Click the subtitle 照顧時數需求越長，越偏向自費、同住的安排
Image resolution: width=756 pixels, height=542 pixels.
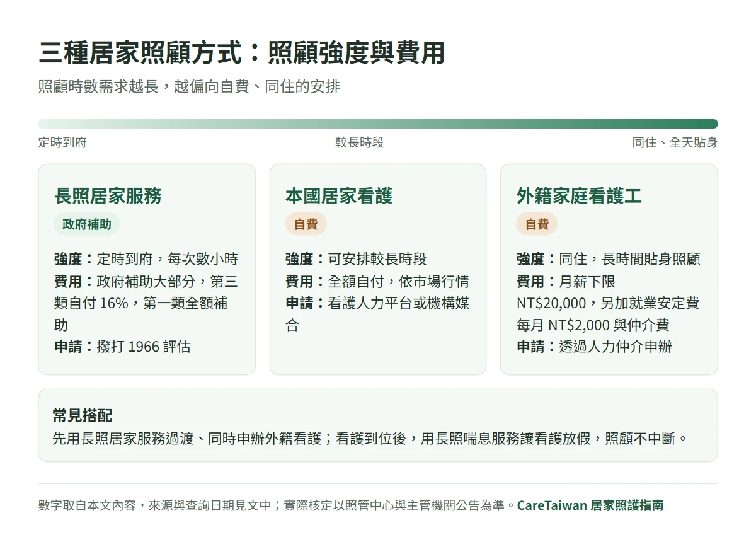click(189, 87)
